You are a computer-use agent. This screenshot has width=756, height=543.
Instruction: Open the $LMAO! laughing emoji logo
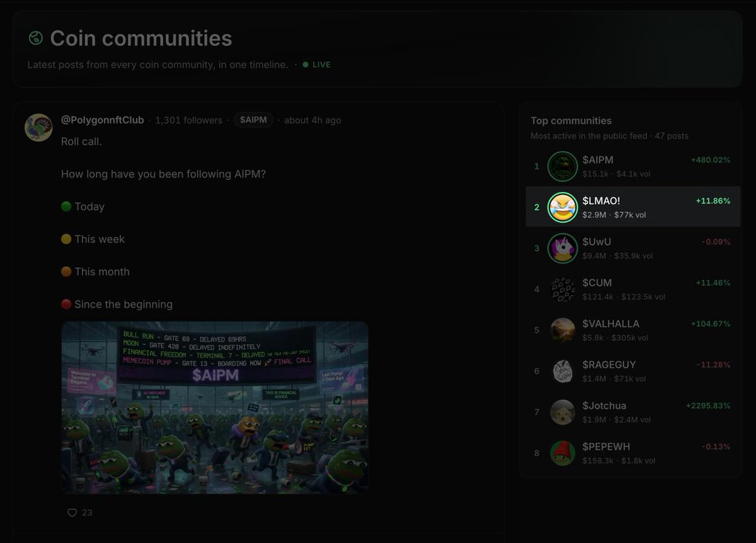563,207
